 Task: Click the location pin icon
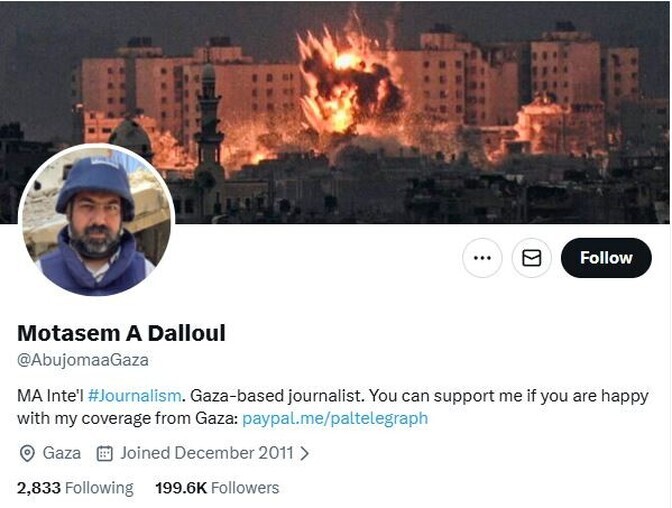pyautogui.click(x=27, y=453)
